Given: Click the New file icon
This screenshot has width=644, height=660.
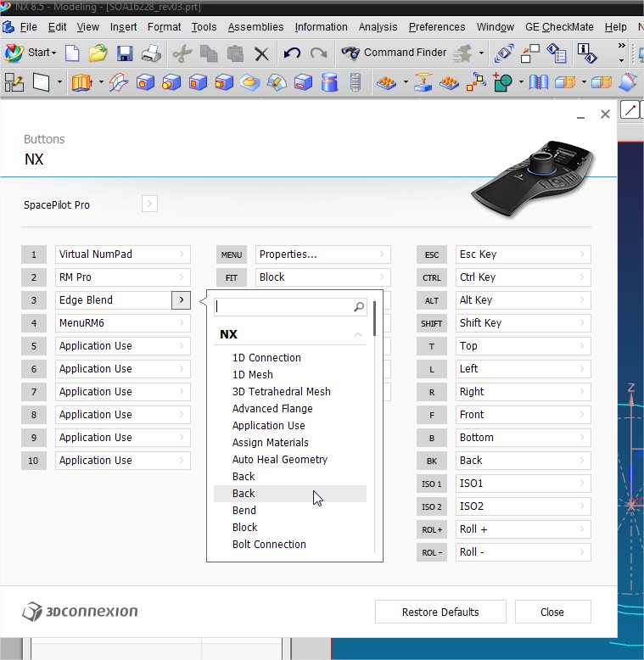Looking at the screenshot, I should pos(72,53).
